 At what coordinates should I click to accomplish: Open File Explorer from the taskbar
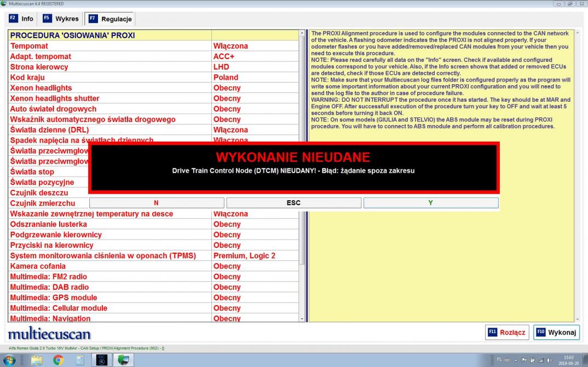pyautogui.click(x=36, y=360)
